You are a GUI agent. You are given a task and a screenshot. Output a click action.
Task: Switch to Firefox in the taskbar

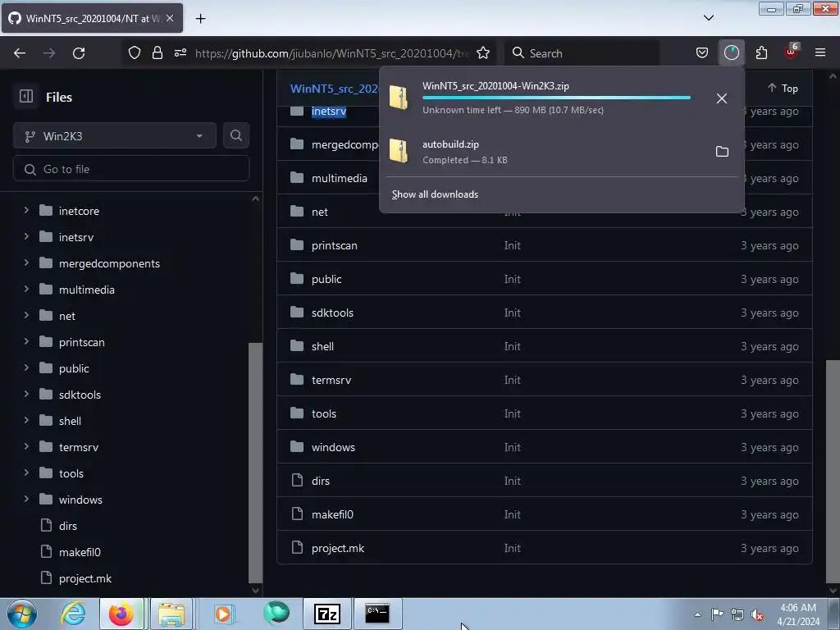121,614
